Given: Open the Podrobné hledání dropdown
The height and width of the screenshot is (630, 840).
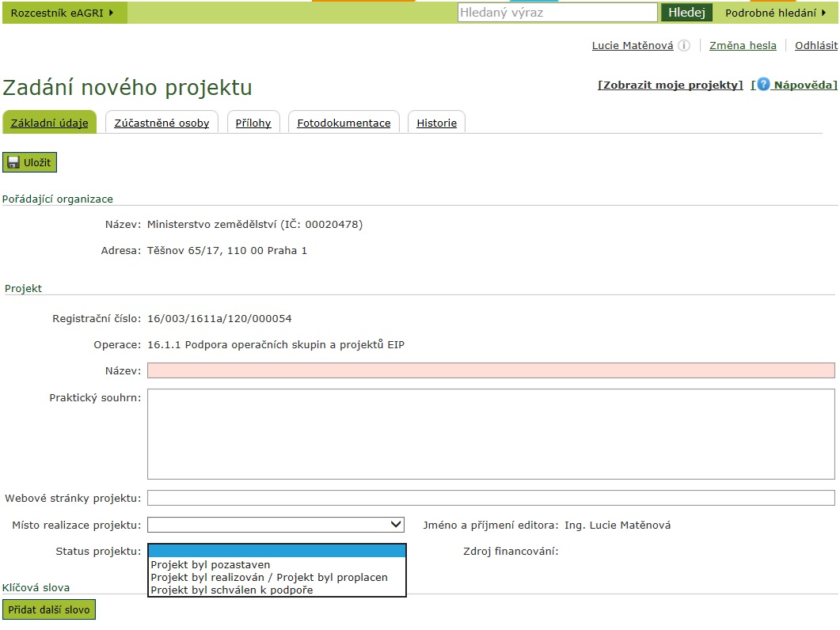Looking at the screenshot, I should (x=775, y=13).
